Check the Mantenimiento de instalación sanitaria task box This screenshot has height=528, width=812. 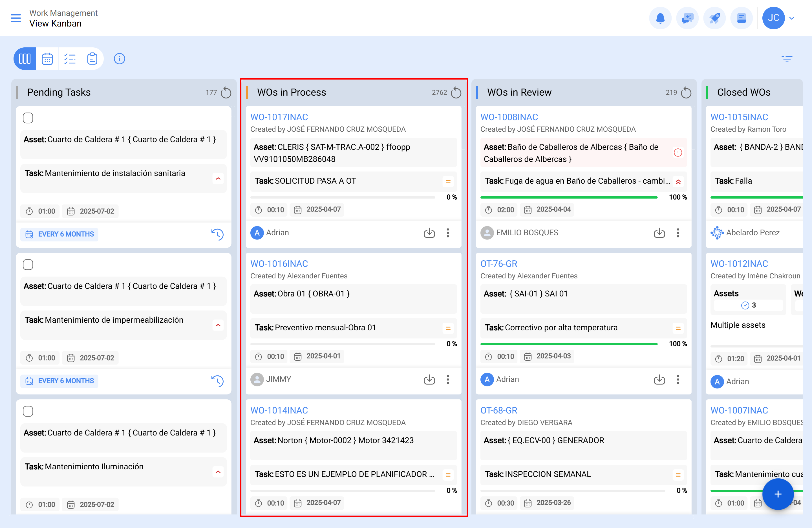coord(28,118)
